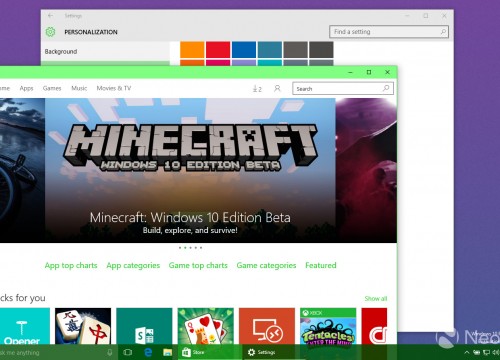The height and width of the screenshot is (360, 500).
Task: Open the App top charts link
Action: 71,266
